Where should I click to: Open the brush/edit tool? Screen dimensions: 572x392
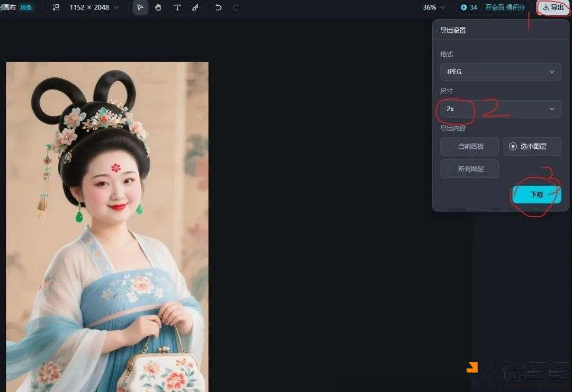pos(195,7)
